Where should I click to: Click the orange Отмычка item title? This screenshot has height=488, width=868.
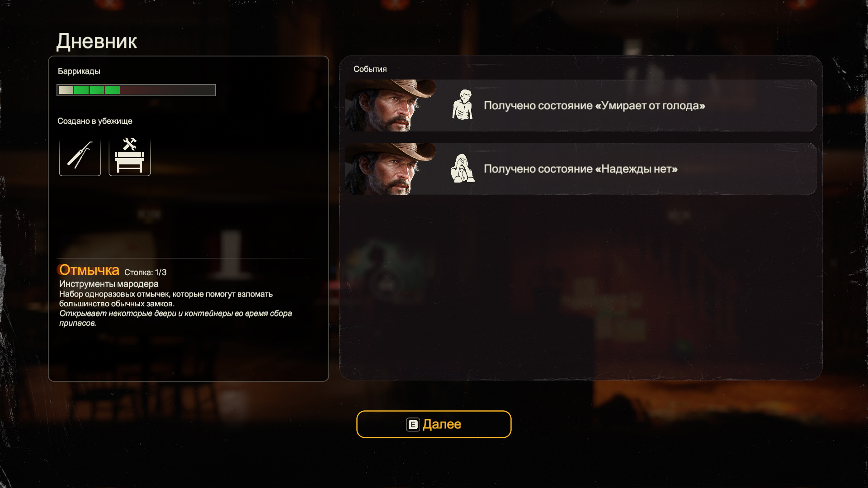(89, 270)
